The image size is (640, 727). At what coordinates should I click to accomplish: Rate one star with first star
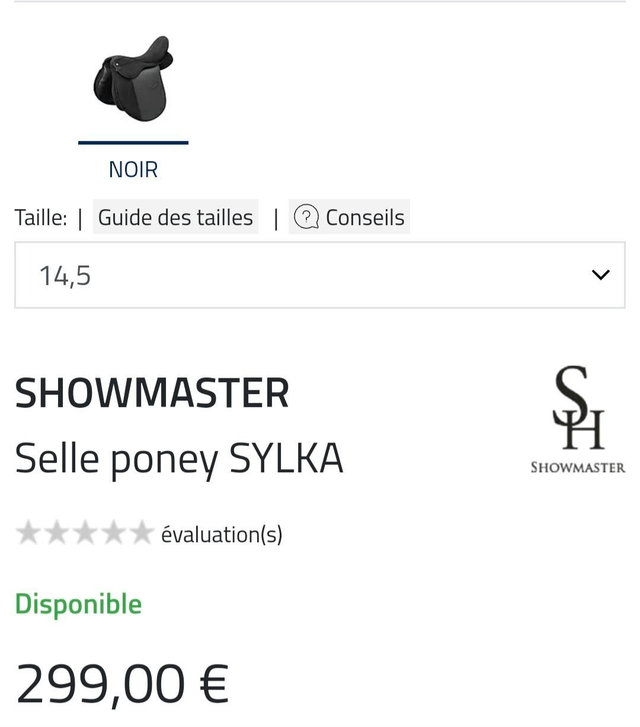click(29, 534)
